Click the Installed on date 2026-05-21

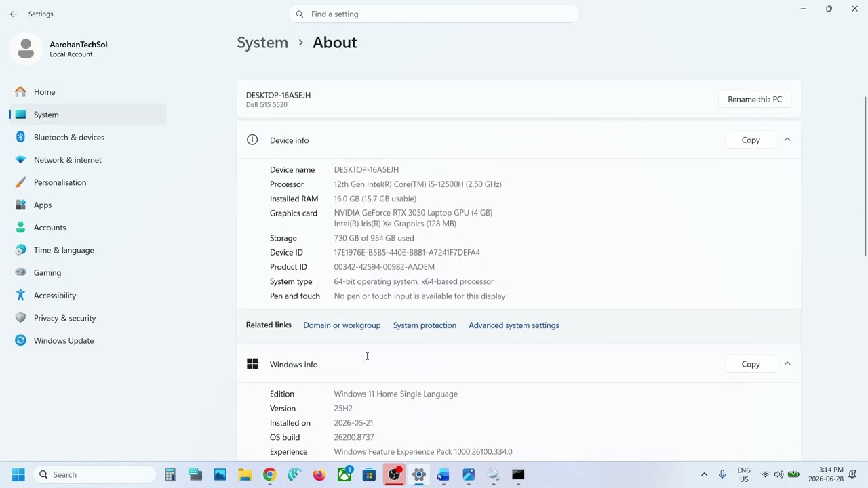(x=353, y=423)
